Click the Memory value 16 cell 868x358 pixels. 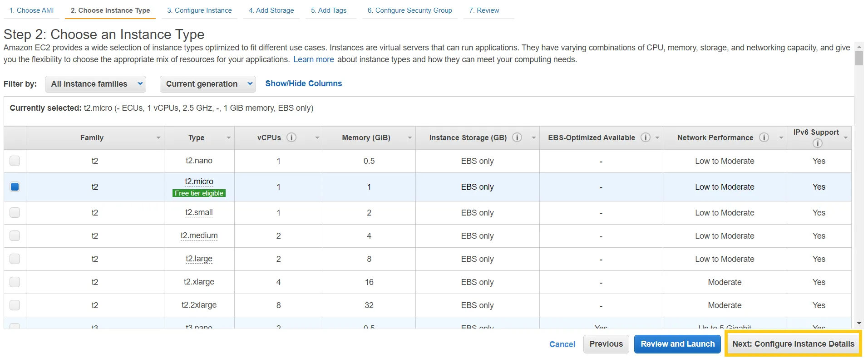[x=369, y=282]
